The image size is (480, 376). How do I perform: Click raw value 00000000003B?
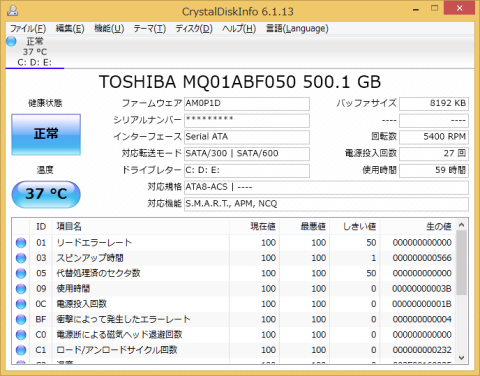[x=422, y=289]
